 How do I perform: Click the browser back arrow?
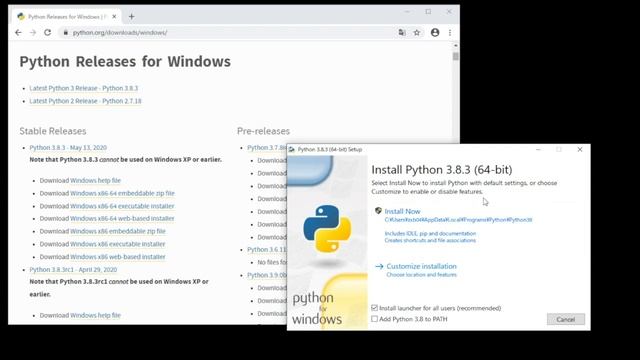(x=18, y=32)
